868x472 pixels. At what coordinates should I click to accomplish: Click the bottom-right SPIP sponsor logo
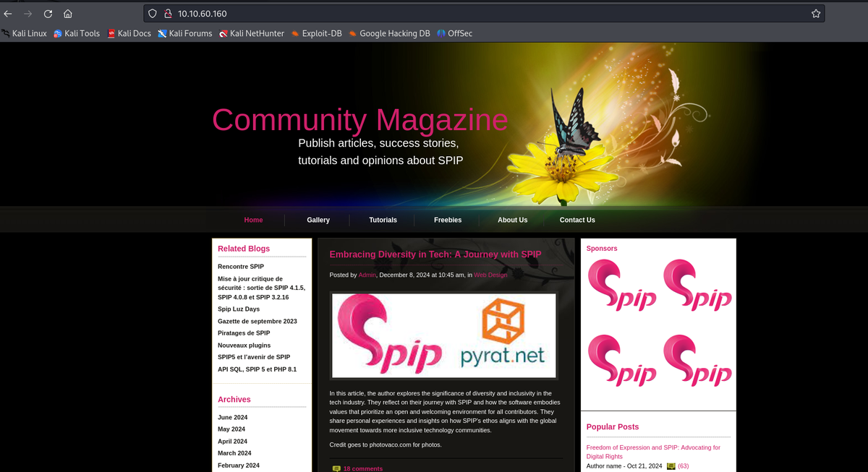point(697,360)
